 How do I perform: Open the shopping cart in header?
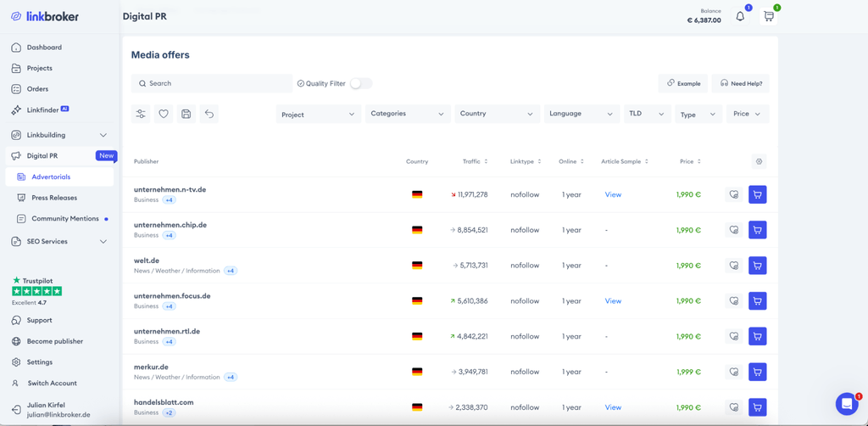pos(768,16)
